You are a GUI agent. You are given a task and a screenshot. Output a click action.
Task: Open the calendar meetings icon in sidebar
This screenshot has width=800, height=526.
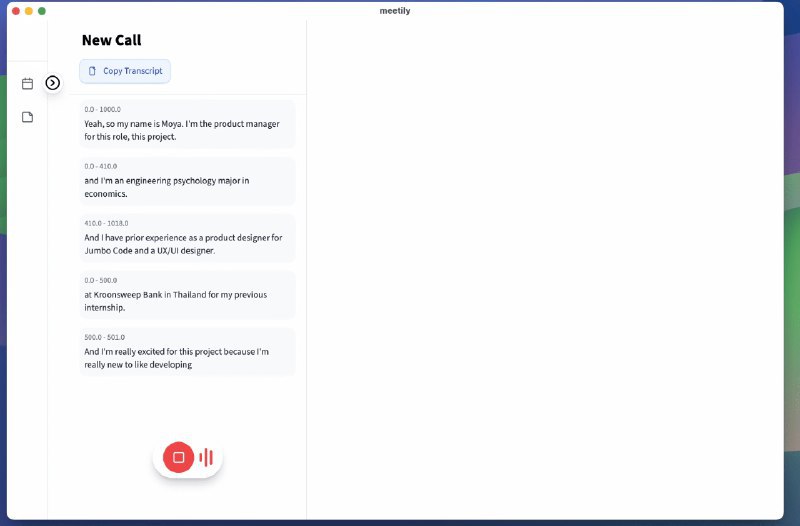(x=27, y=84)
